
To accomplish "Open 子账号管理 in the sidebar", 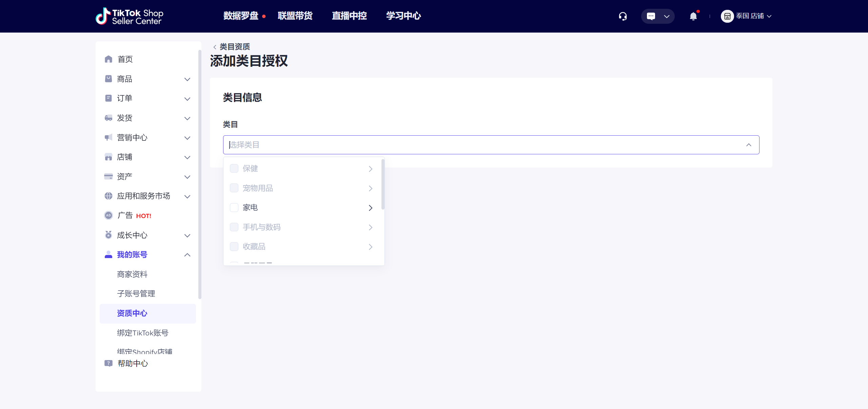I will coord(136,293).
